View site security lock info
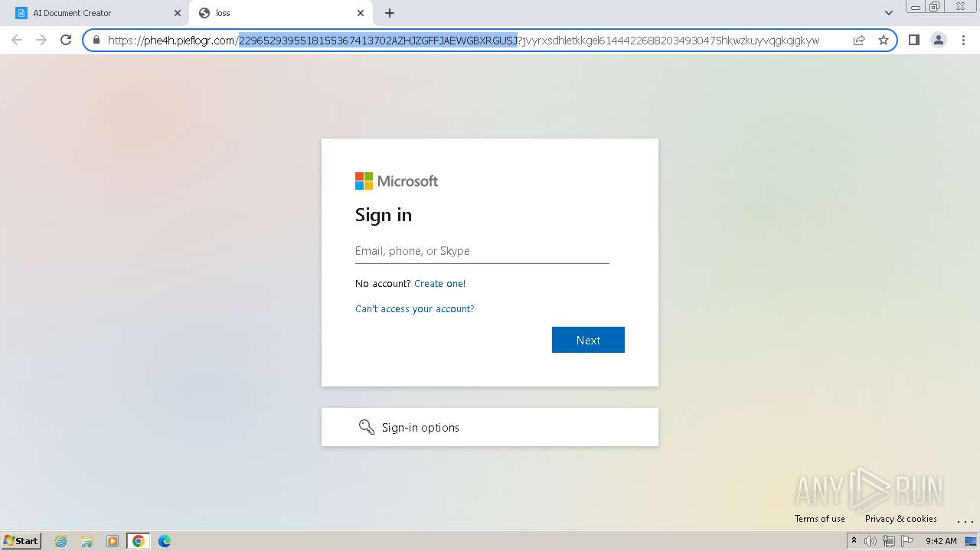Viewport: 980px width, 551px height. tap(96, 40)
